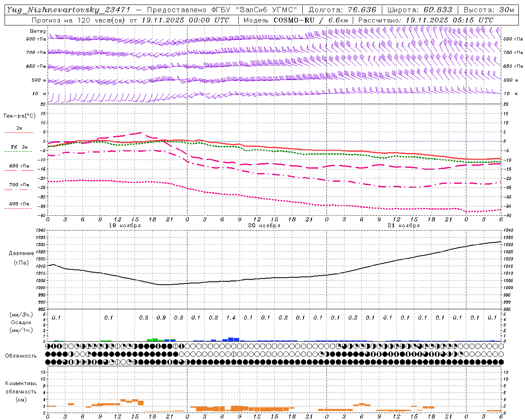Click the 'Тем-ра(°C)' temperature label

pyautogui.click(x=19, y=116)
